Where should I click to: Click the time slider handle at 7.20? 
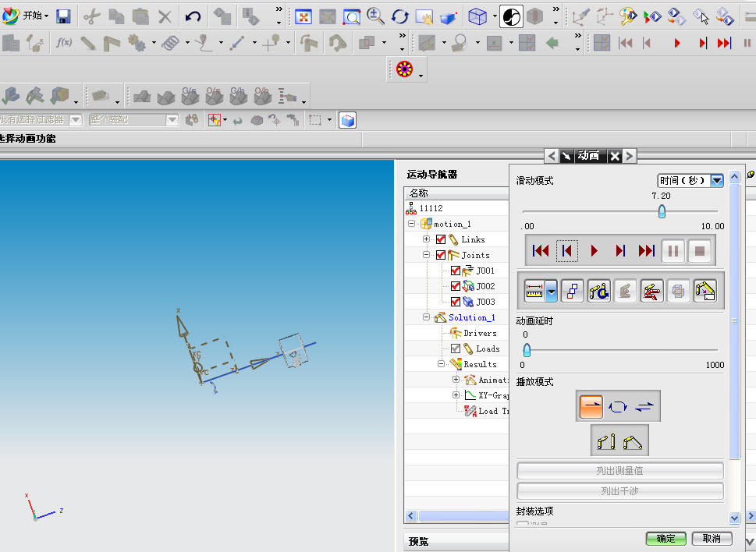(662, 211)
